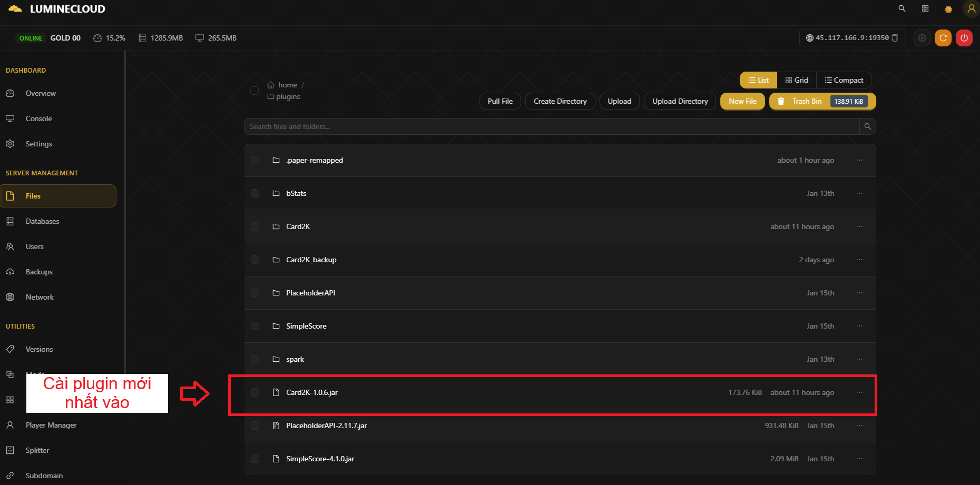Copy the server IP address icon
The height and width of the screenshot is (485, 980).
[895, 38]
